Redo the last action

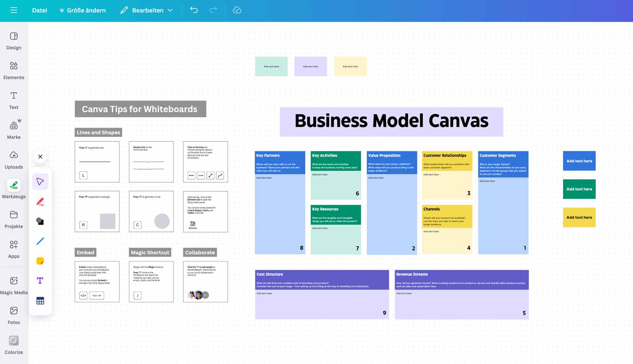213,10
